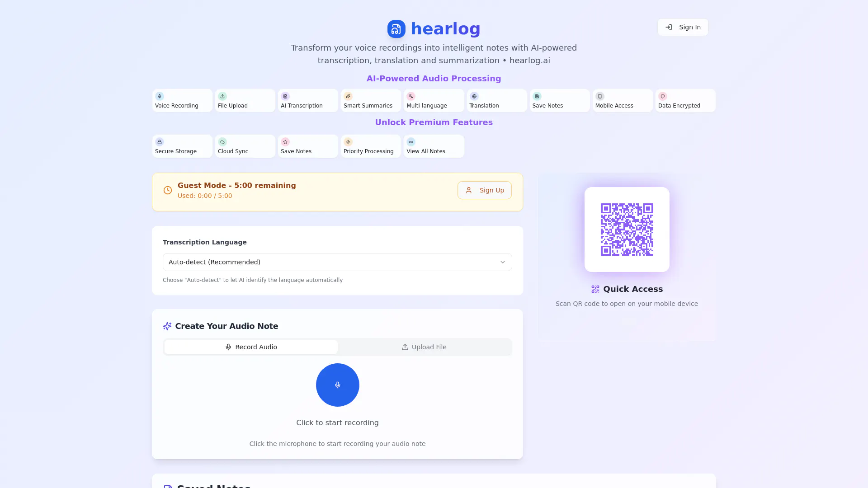This screenshot has height=488, width=868.
Task: Click the Data Encrypted feature label
Action: click(679, 106)
